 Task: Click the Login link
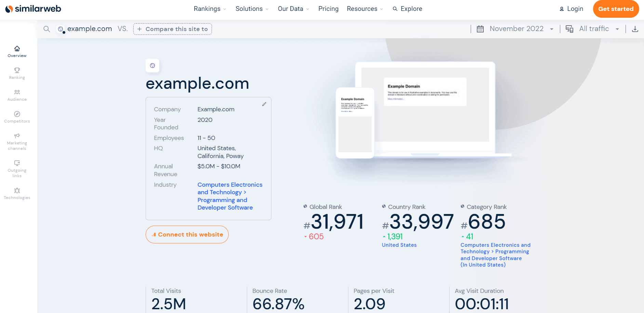[x=571, y=9]
